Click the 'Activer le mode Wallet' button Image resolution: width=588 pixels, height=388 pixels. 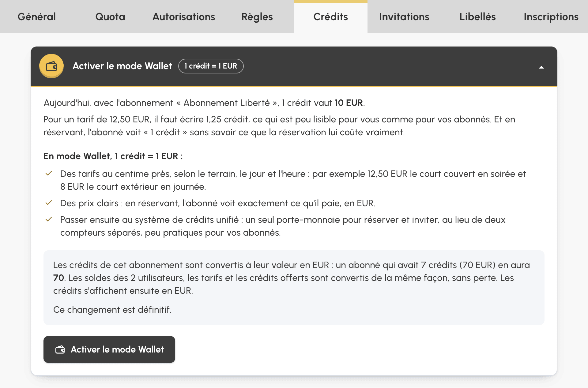click(109, 349)
